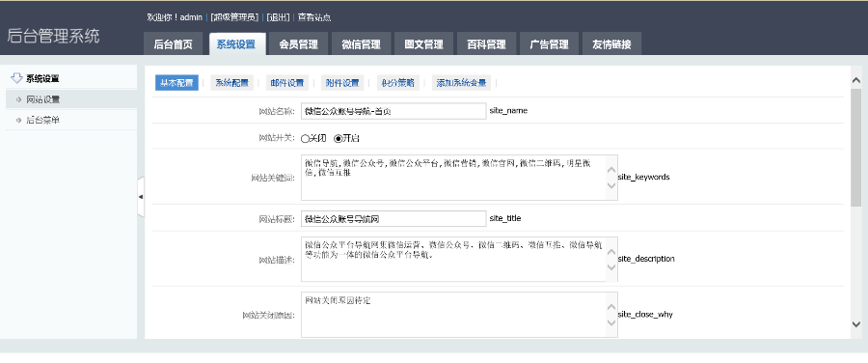Open the 图文管理 tab
Image resolution: width=868 pixels, height=363 pixels.
423,43
